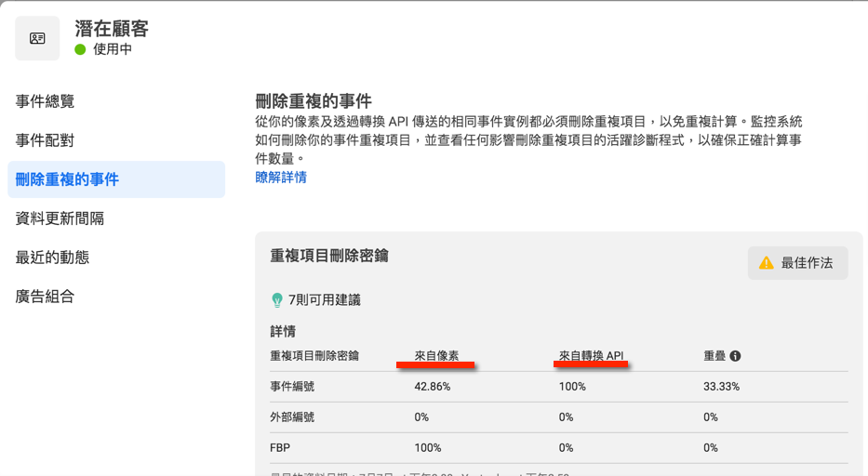Click the 來自轉換 API column header
The image size is (868, 476).
click(x=592, y=355)
